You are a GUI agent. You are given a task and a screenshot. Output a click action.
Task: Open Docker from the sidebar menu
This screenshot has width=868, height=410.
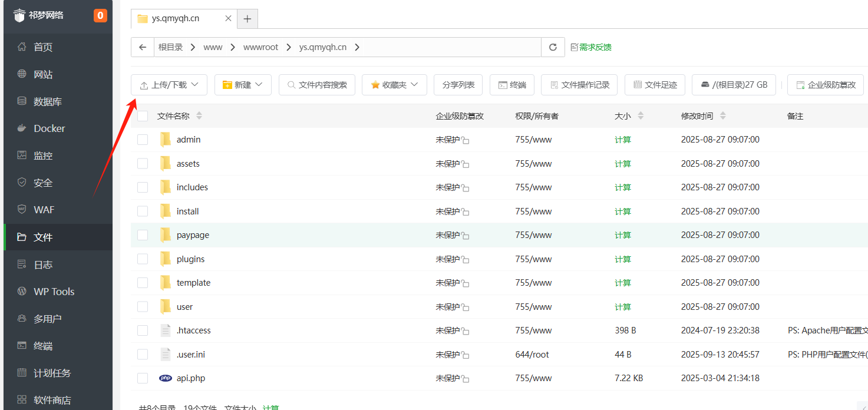[49, 128]
